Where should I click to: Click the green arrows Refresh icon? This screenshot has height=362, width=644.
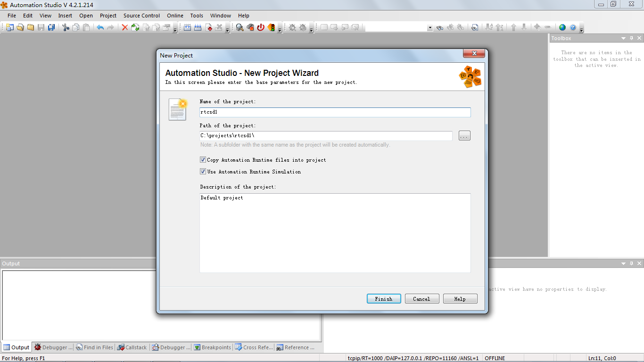point(135,27)
